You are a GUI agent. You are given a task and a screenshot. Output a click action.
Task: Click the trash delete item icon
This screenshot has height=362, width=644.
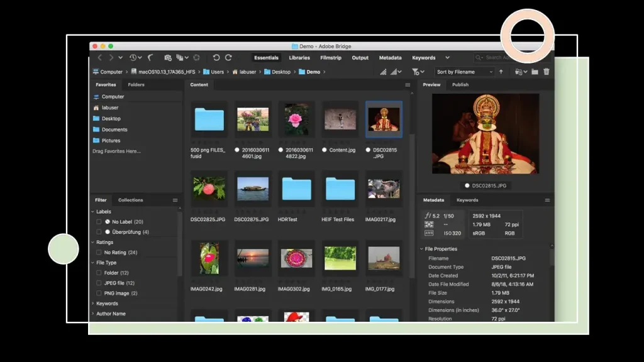click(x=547, y=72)
